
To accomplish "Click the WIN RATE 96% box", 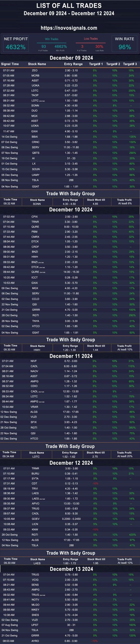I will click(125, 44).
